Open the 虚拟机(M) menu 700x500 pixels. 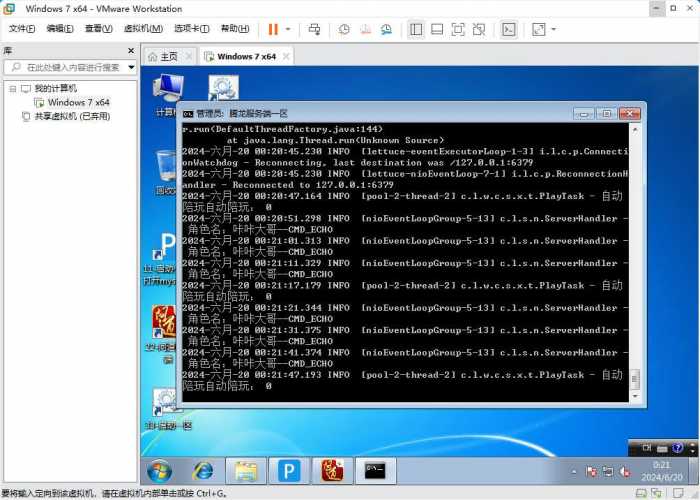143,29
